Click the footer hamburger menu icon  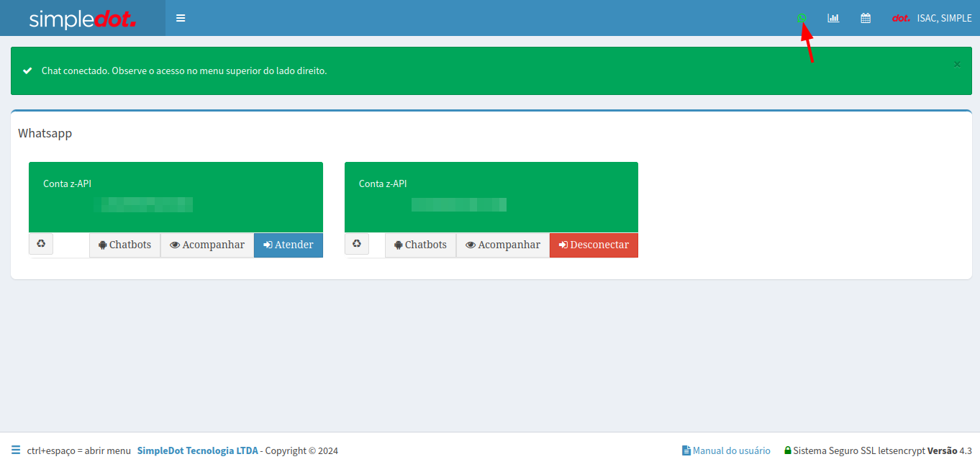tap(16, 450)
